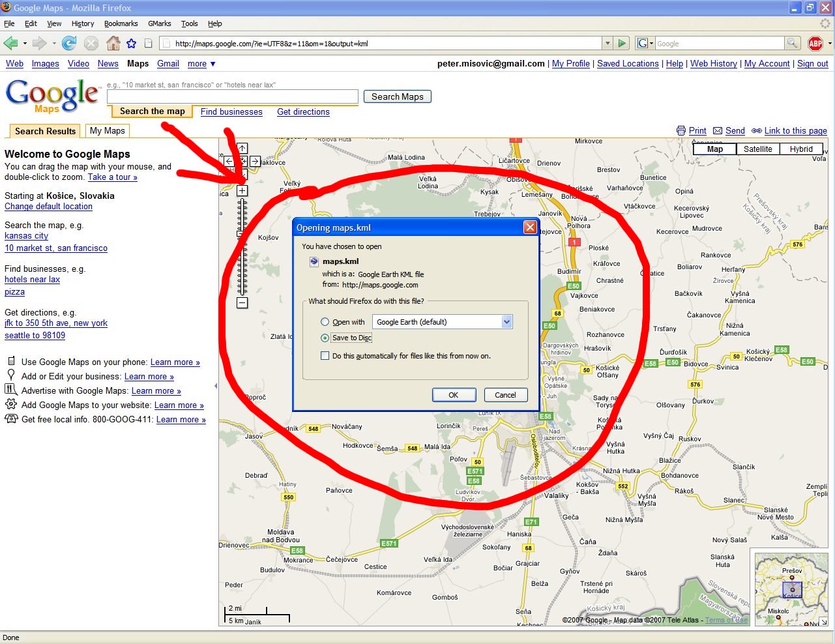835x644 pixels.
Task: Select the Save to Disc radio button
Action: [x=325, y=338]
